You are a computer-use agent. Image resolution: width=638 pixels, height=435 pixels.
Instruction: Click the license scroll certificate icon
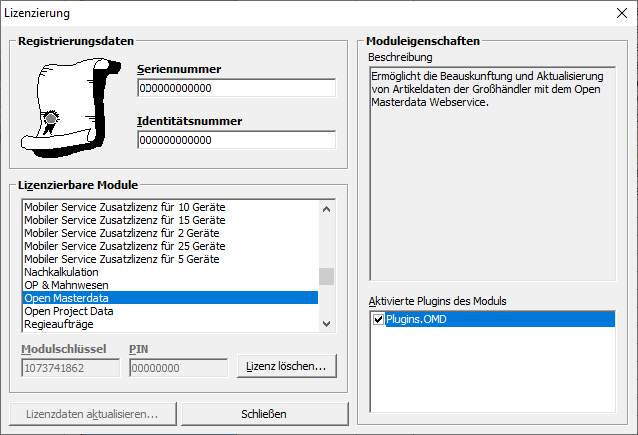pos(70,103)
